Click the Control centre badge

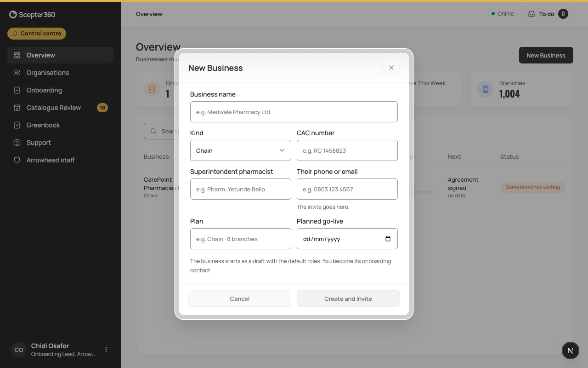click(x=37, y=34)
